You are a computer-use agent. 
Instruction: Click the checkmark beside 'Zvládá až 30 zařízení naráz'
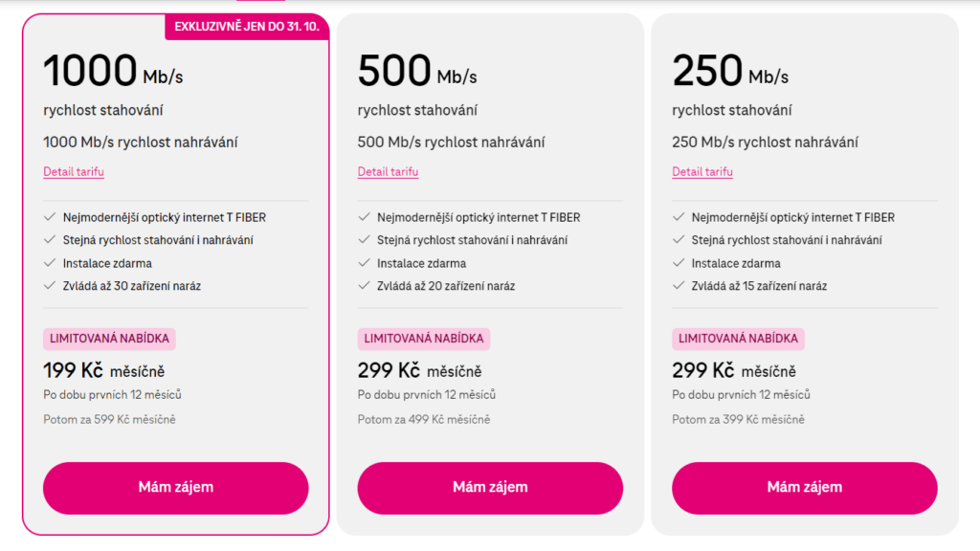tap(50, 286)
